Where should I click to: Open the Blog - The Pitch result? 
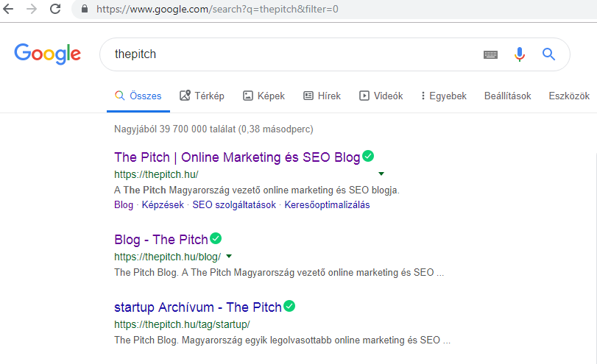[x=161, y=240]
